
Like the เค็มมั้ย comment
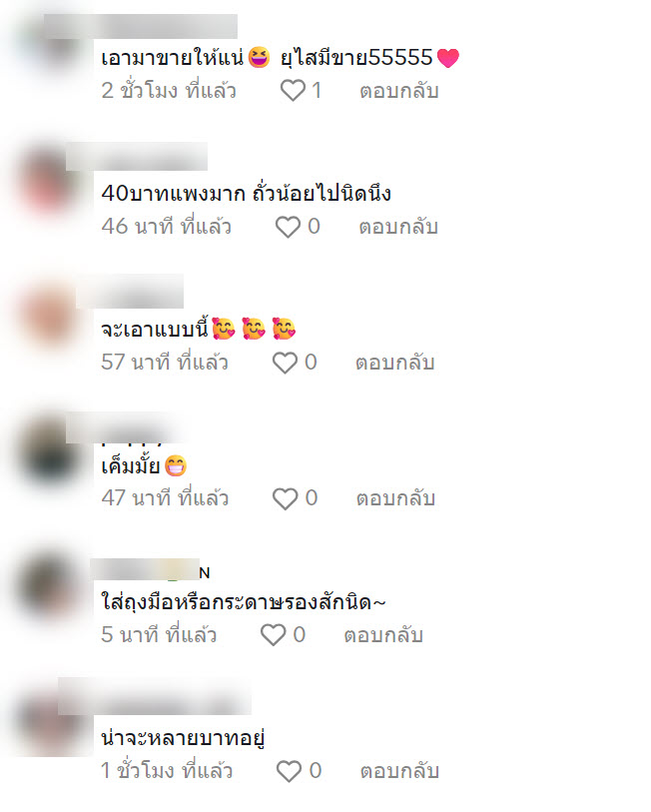tap(285, 498)
